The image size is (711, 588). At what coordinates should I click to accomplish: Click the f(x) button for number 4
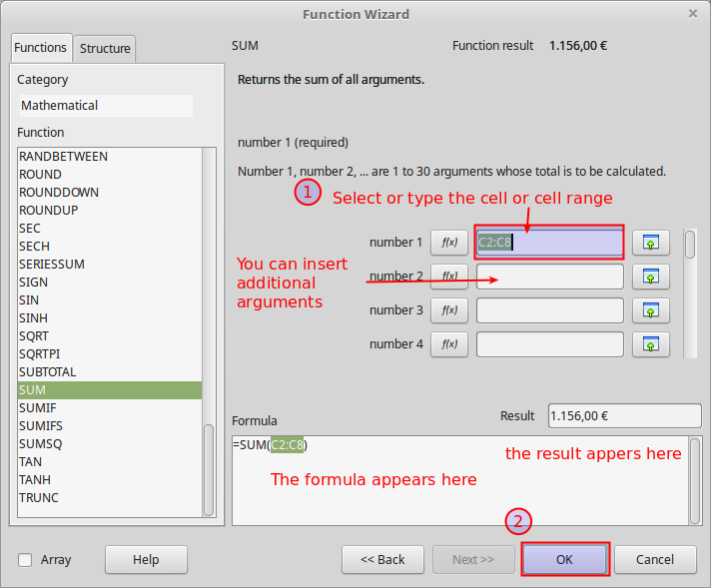448,344
